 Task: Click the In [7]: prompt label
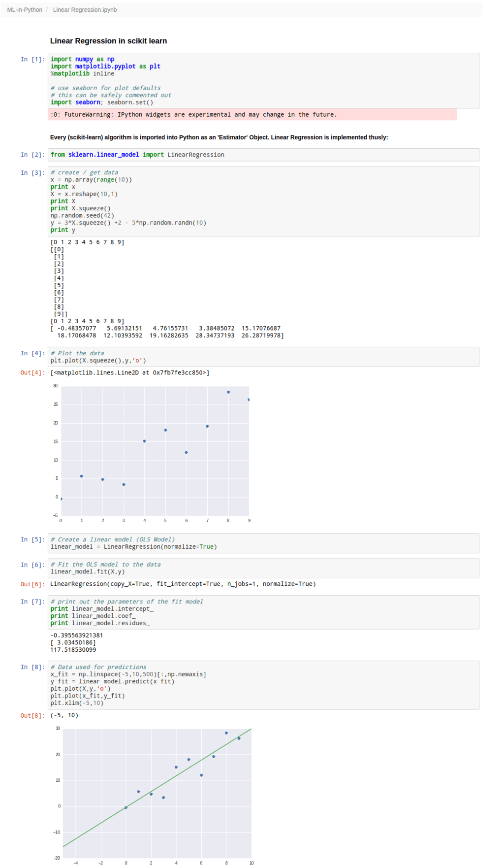(x=32, y=601)
